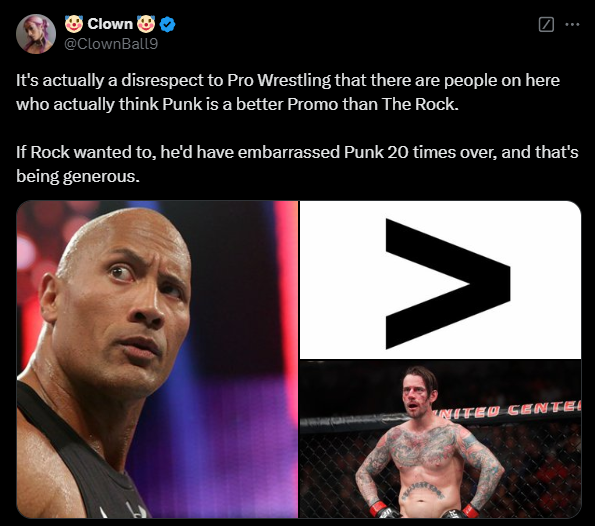595x526 pixels.
Task: Click the @ClownBall9 handle link
Action: click(111, 44)
